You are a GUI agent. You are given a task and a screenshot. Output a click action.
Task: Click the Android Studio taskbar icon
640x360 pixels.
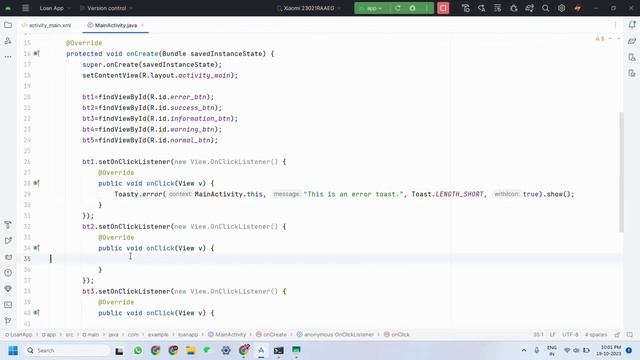[x=261, y=351]
